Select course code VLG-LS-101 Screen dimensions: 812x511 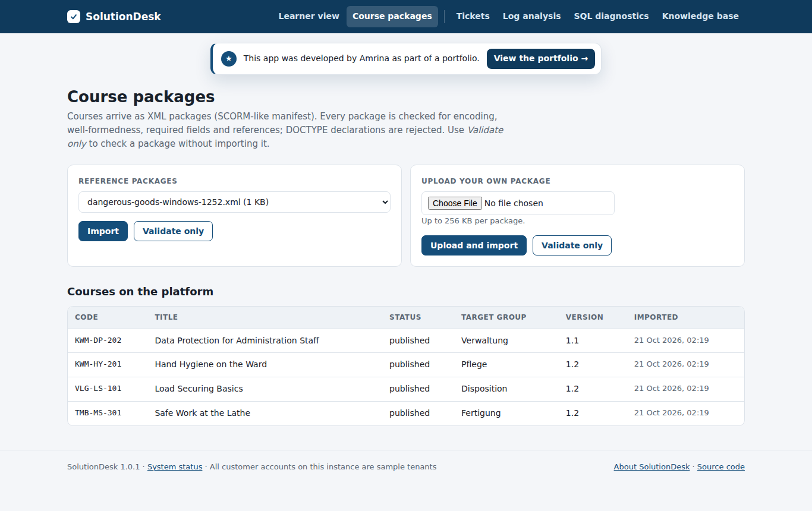[98, 389]
